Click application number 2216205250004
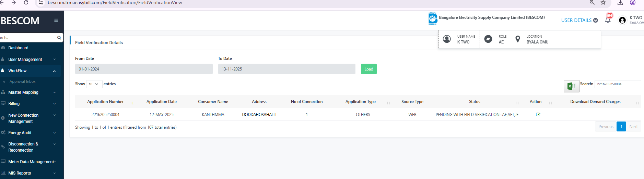The width and height of the screenshot is (644, 179). pos(105,115)
